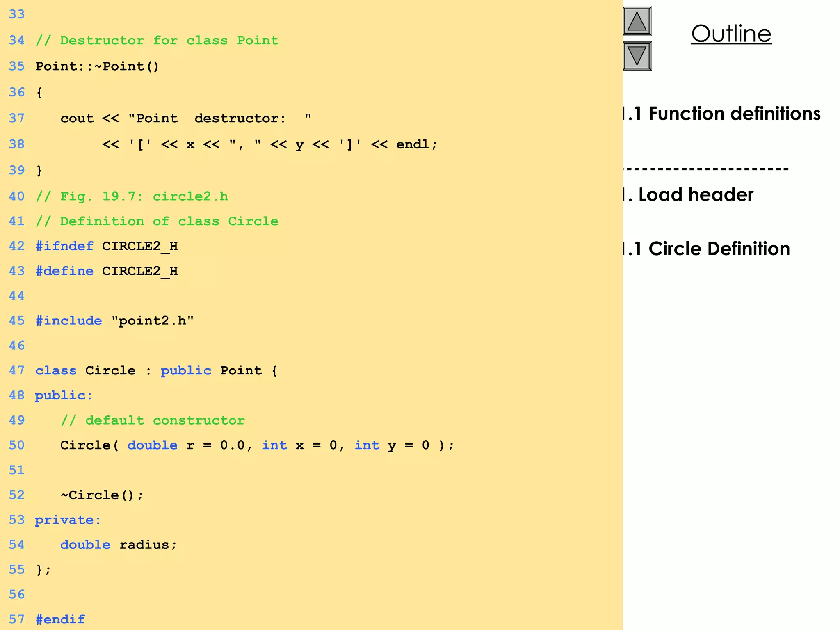This screenshot has height=630, width=840.
Task: Click '#endif' on line 57
Action: (x=60, y=619)
